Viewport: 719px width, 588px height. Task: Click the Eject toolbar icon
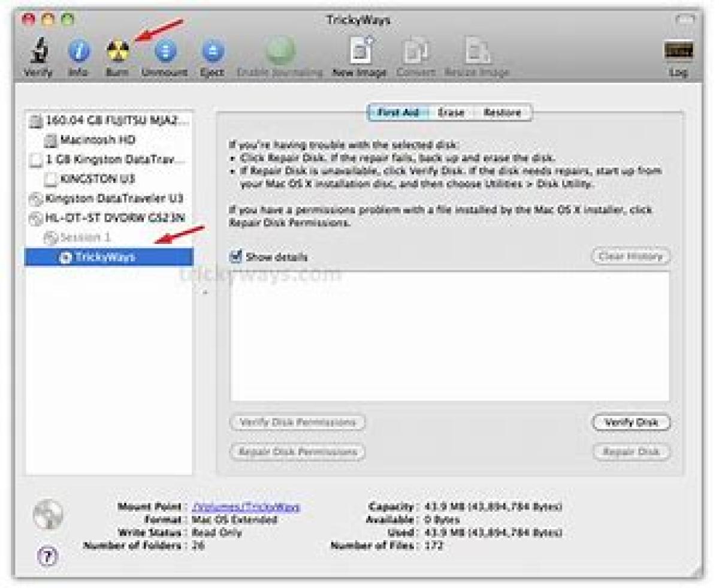coord(212,53)
